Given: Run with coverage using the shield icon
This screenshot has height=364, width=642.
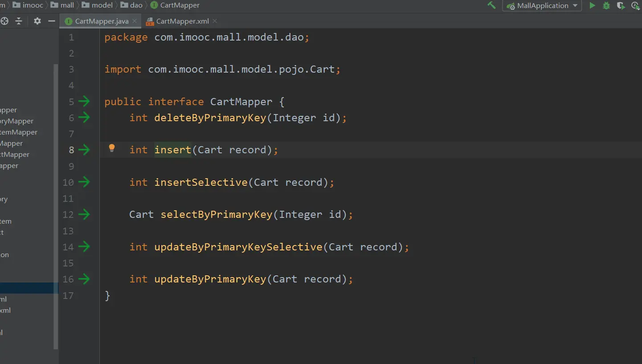Looking at the screenshot, I should pos(621,5).
